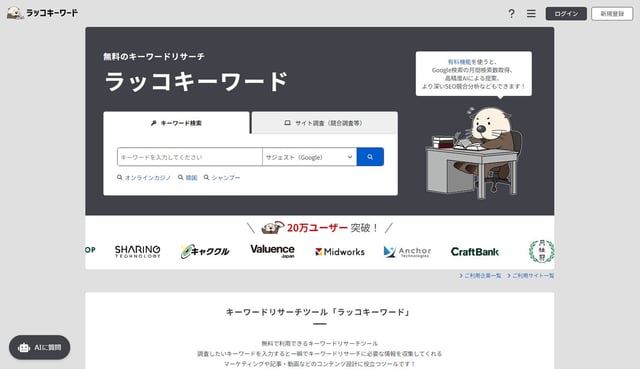Click the blue search magnifier button
The image size is (640, 369).
click(x=370, y=157)
